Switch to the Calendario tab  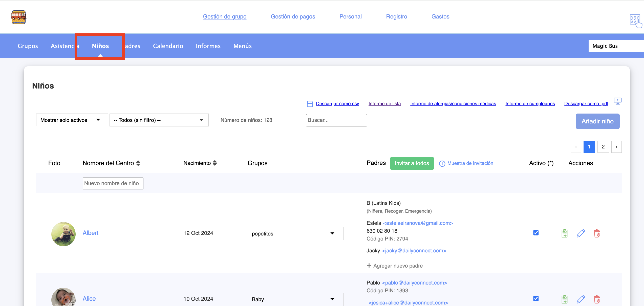click(x=168, y=46)
